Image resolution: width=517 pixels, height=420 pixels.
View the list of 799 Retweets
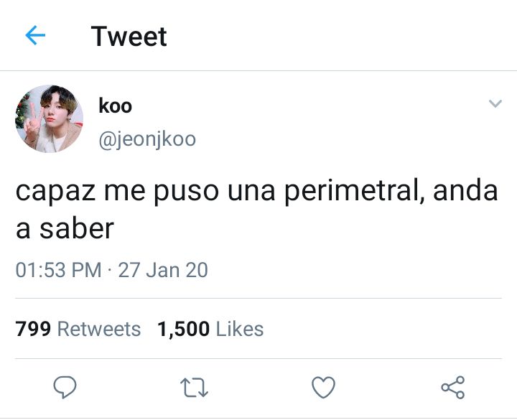(78, 329)
